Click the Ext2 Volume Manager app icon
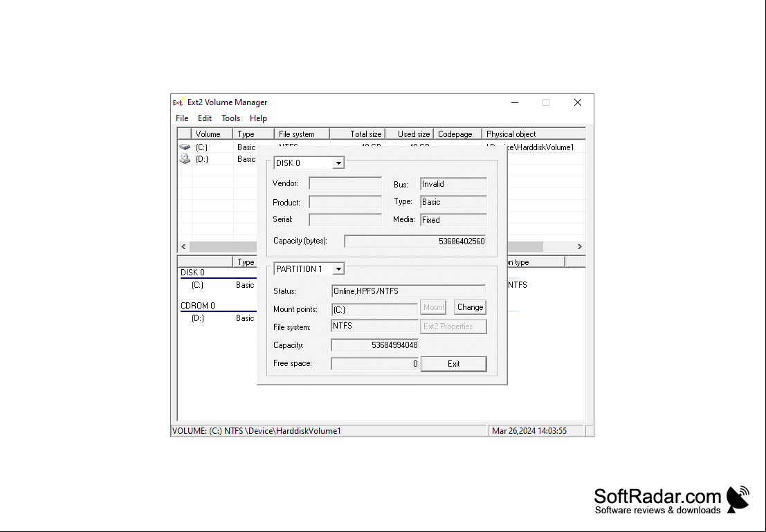 tap(179, 102)
